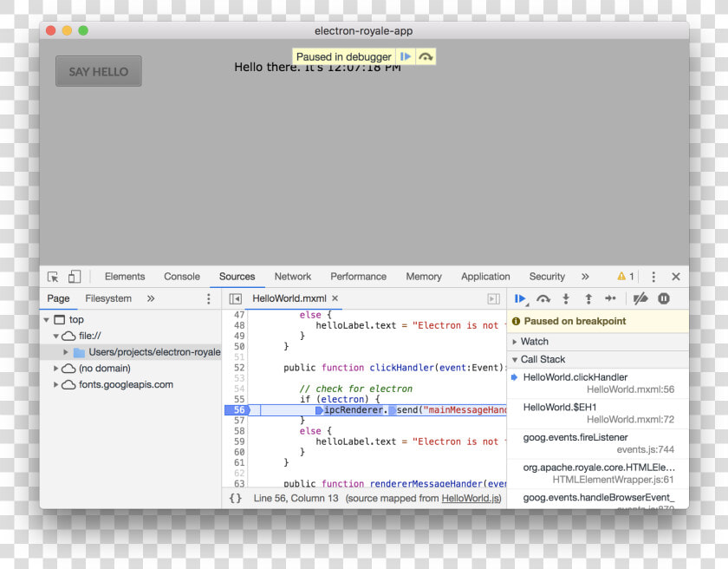Open DevTools customize menu (three dots)
Screen dimensions: 728x569
click(653, 277)
